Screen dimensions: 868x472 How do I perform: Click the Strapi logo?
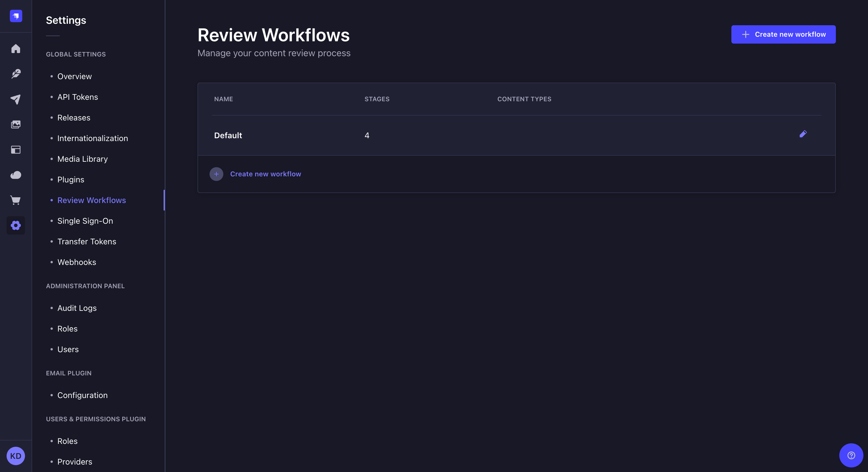pos(15,16)
